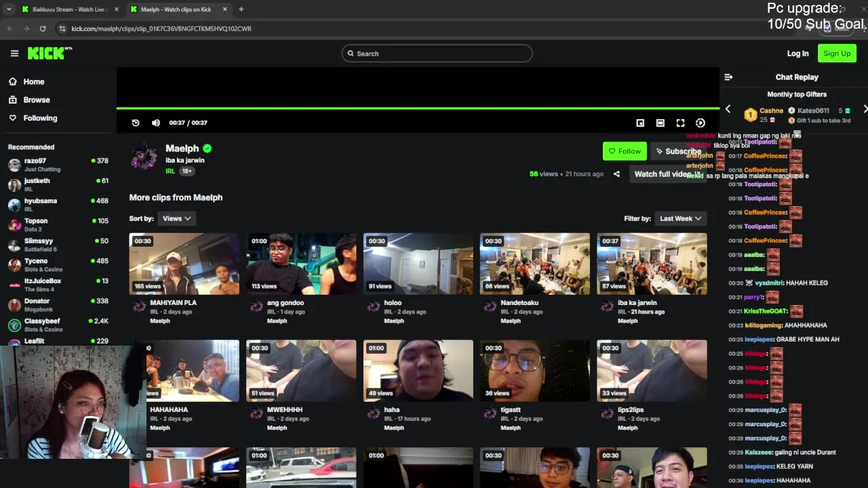Open the hamburger sidebar menu
Viewport: 868px width, 488px height.
[14, 54]
